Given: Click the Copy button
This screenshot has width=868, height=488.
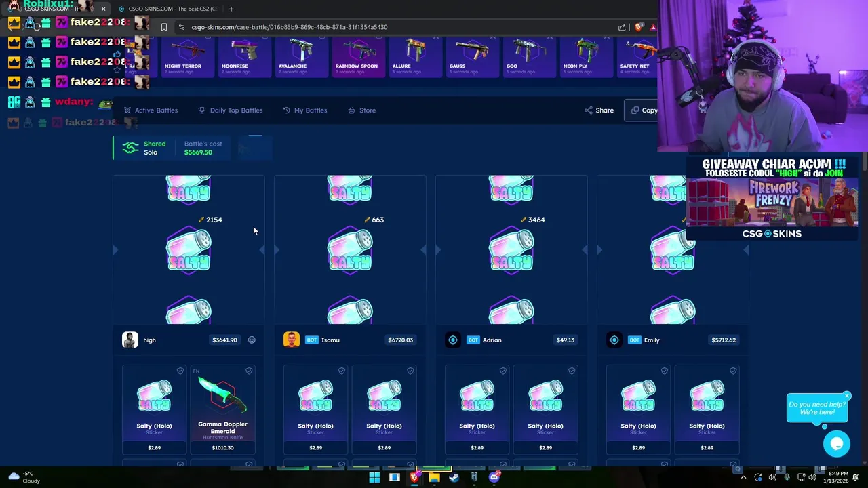Looking at the screenshot, I should [644, 110].
